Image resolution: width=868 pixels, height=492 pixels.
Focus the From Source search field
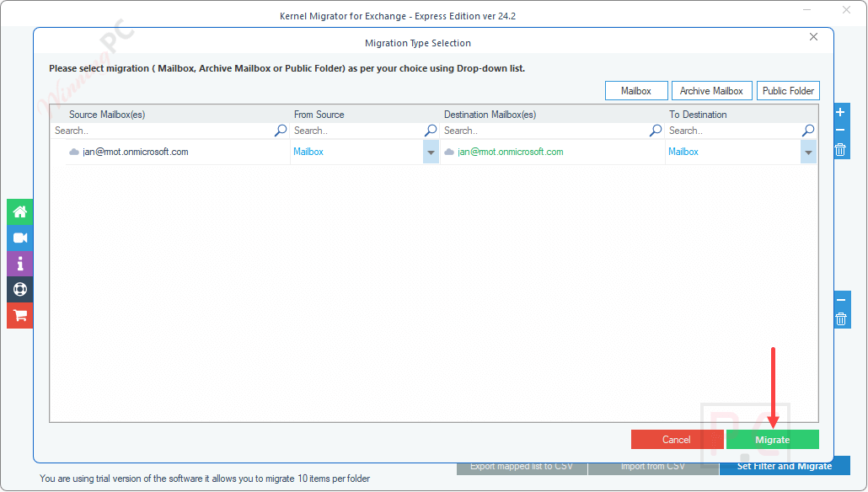tap(365, 131)
